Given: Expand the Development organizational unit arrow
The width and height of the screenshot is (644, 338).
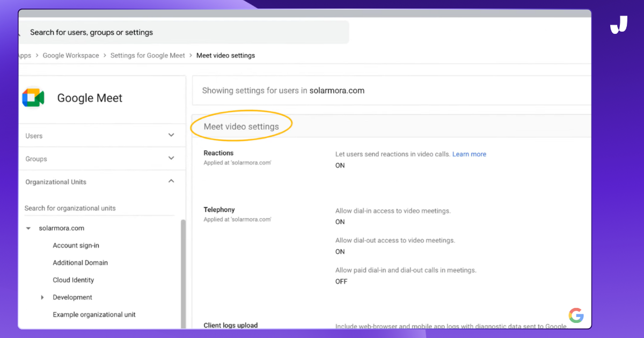Looking at the screenshot, I should tap(42, 297).
